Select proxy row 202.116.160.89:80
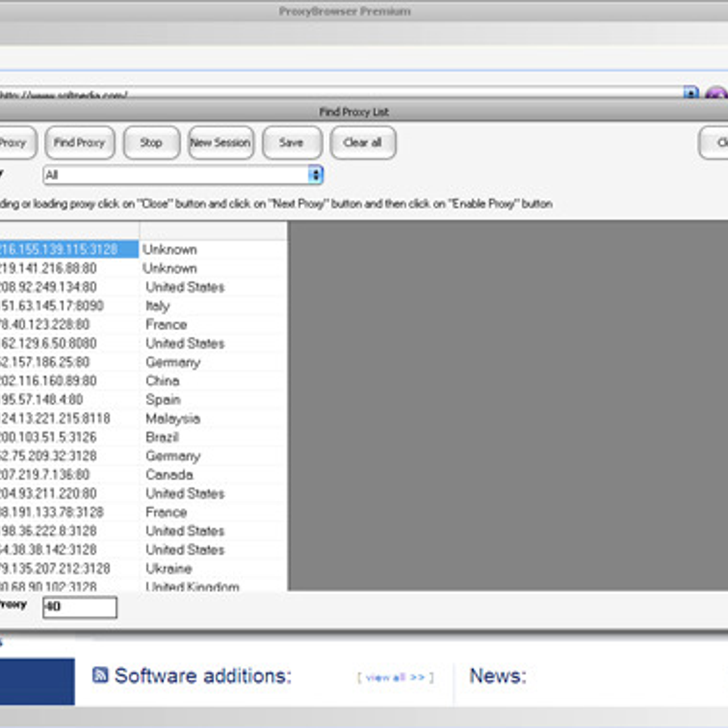This screenshot has width=728, height=728. [143, 380]
